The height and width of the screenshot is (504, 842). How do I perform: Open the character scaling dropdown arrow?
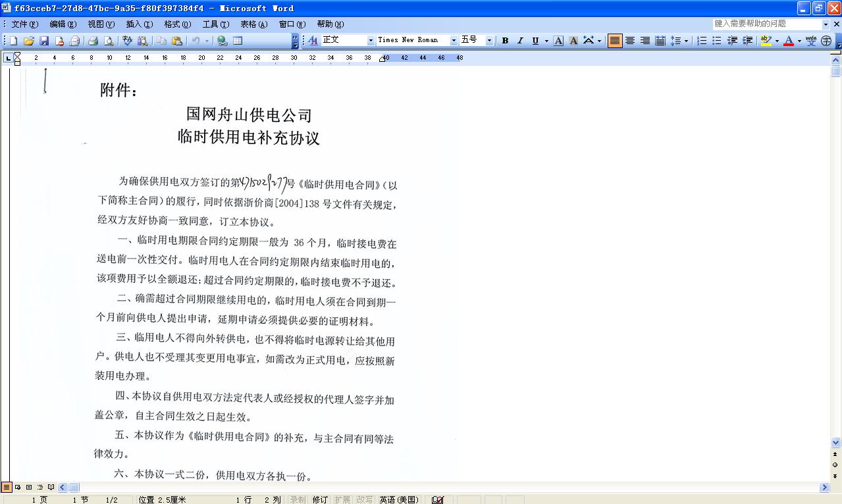[x=599, y=41]
